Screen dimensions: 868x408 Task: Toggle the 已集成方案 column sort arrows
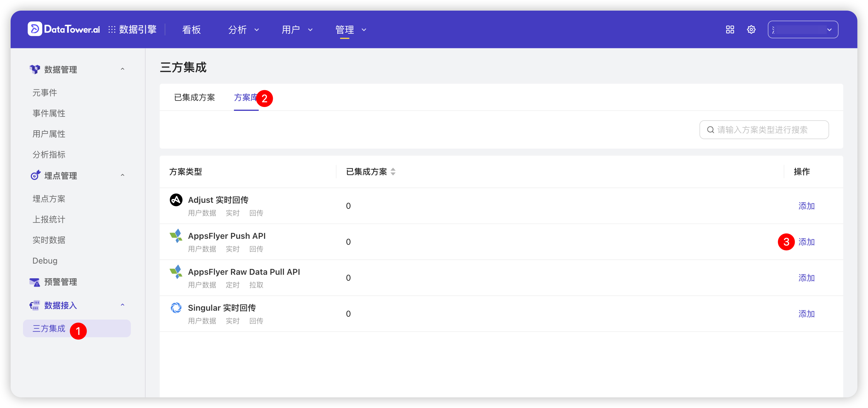(393, 172)
